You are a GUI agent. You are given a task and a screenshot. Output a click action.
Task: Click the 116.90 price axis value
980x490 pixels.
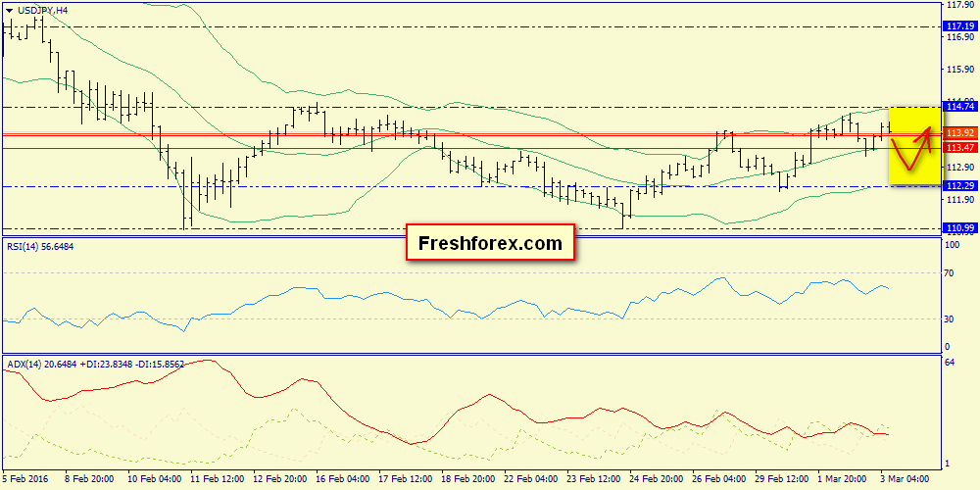pos(961,37)
